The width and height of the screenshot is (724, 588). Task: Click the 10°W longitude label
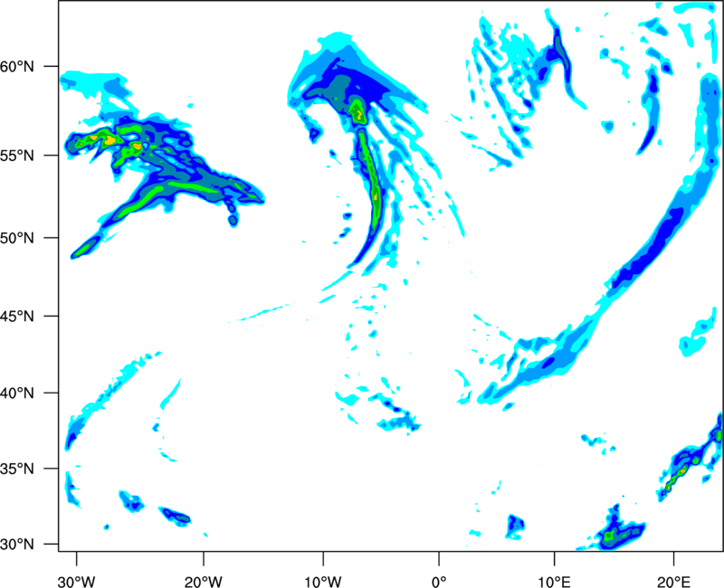pyautogui.click(x=323, y=582)
